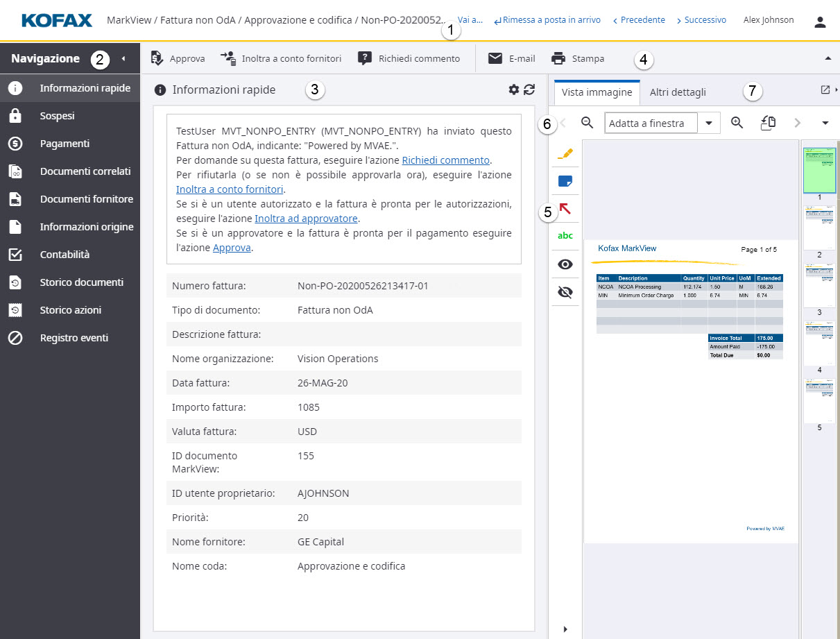The image size is (840, 639).
Task: Select the green abc text annotation tool
Action: pyautogui.click(x=565, y=236)
